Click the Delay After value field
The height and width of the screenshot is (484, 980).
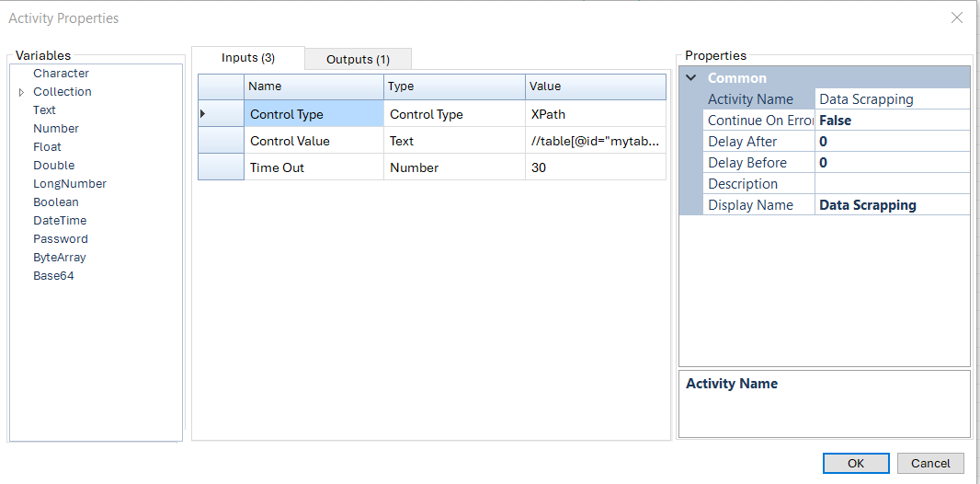pyautogui.click(x=892, y=142)
